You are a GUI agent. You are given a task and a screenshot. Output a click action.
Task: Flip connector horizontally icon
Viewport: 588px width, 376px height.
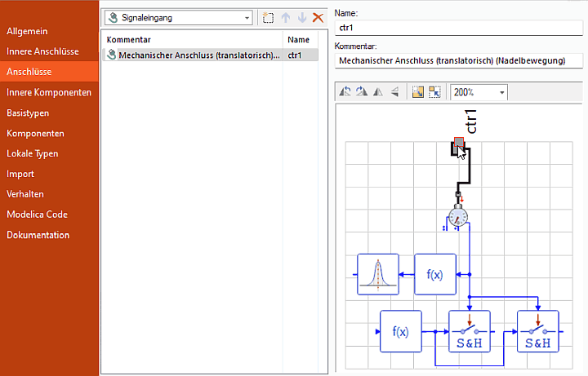[x=377, y=92]
